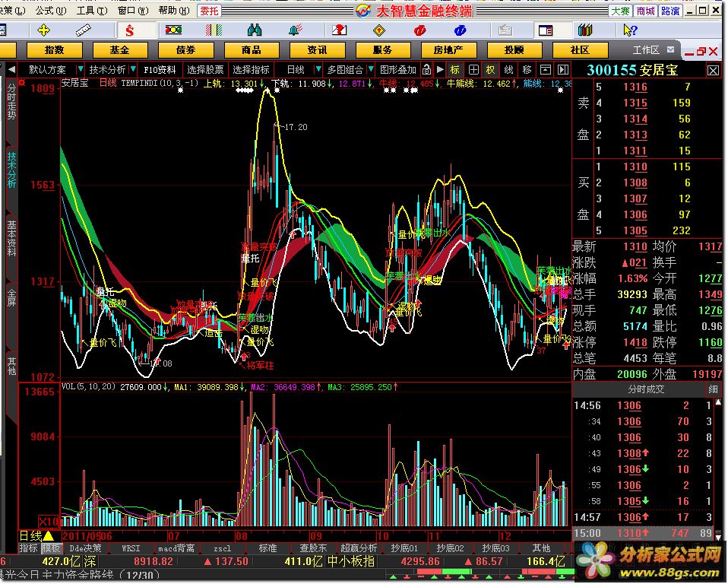
Task: Open the red question mark chart icon
Action: click(x=340, y=30)
